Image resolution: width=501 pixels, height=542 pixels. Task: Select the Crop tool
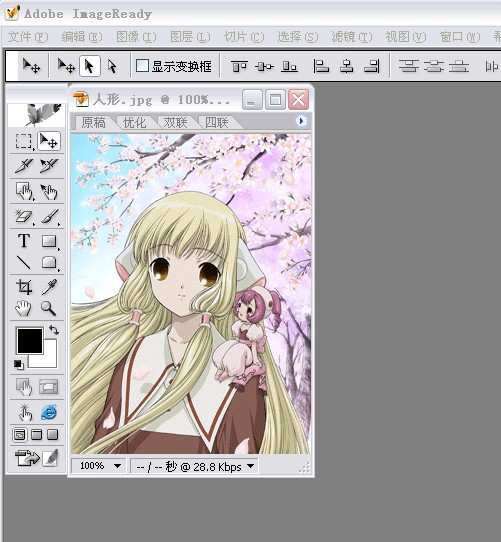point(24,287)
